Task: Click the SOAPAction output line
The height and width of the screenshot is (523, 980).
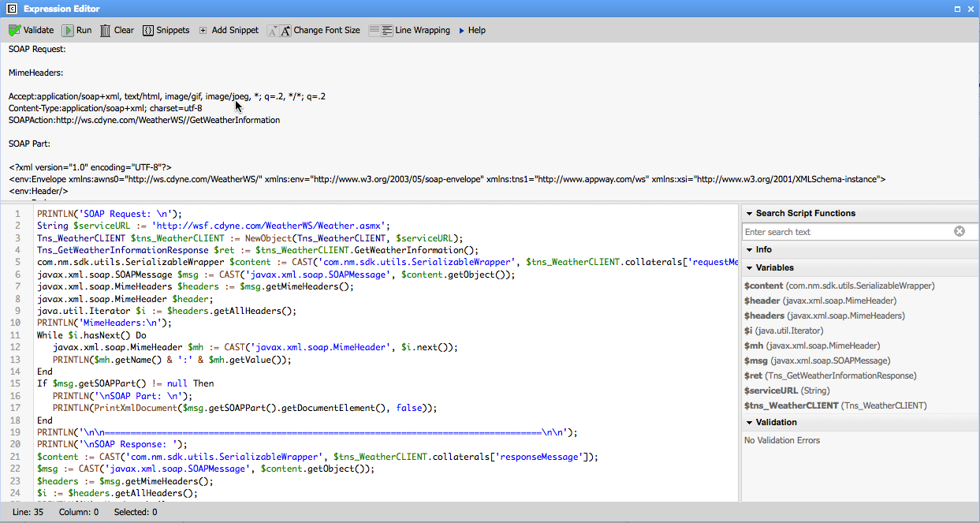Action: 144,120
